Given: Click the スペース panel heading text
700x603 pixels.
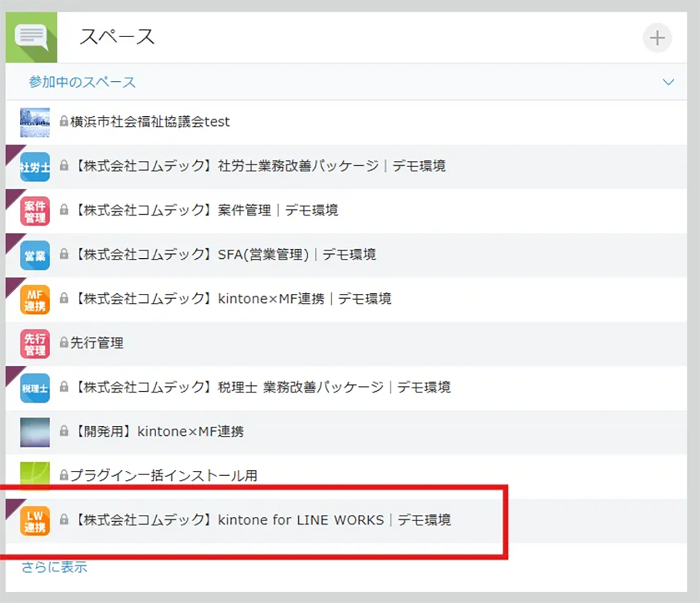Looking at the screenshot, I should (x=117, y=36).
